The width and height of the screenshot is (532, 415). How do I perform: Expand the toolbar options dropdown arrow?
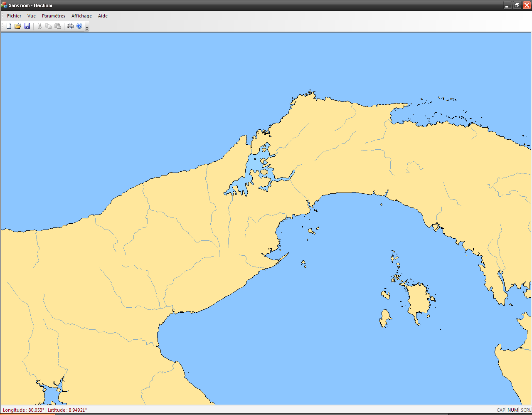87,28
